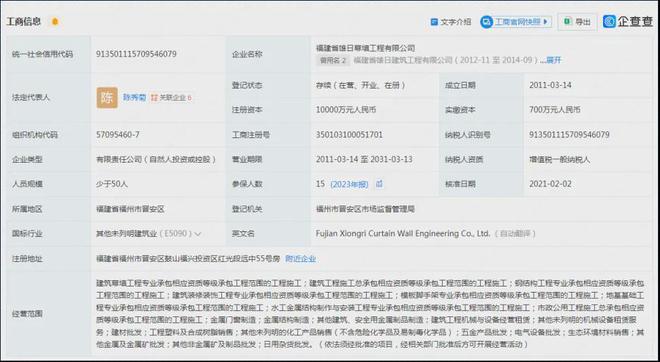660x362 pixels.
Task: Click approval date 2021-02-02
Action: click(550, 184)
